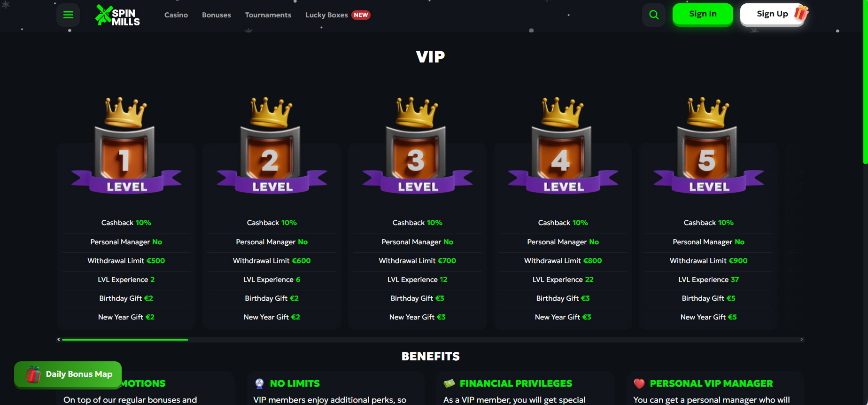Open the Casino menu item

176,15
